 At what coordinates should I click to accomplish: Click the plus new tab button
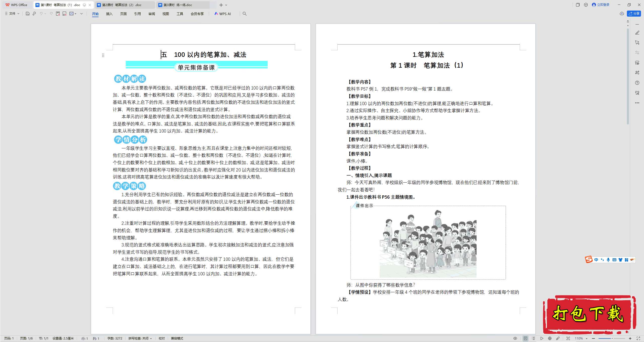coord(221,5)
